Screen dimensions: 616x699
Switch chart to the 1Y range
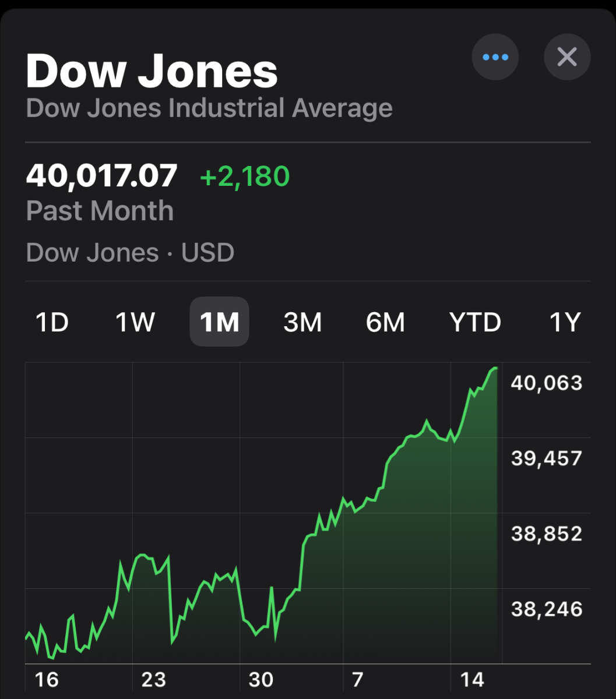pos(565,322)
